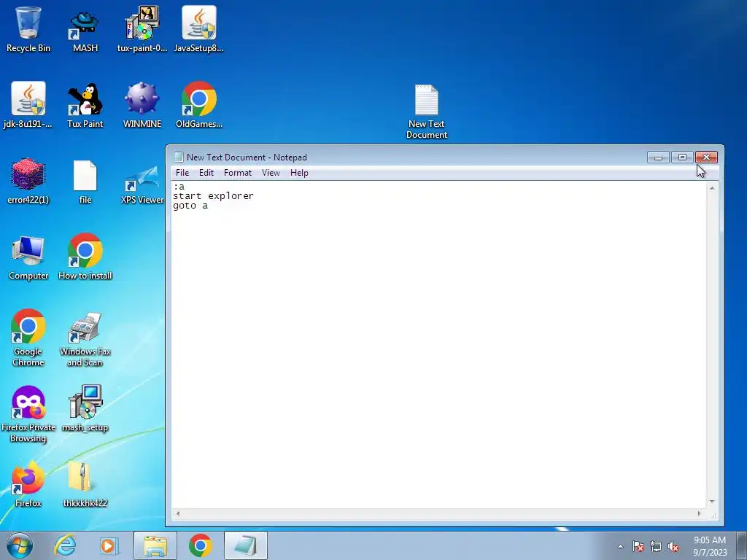Select the 'How to install' Chrome shortcut
The height and width of the screenshot is (560, 747).
point(85,257)
